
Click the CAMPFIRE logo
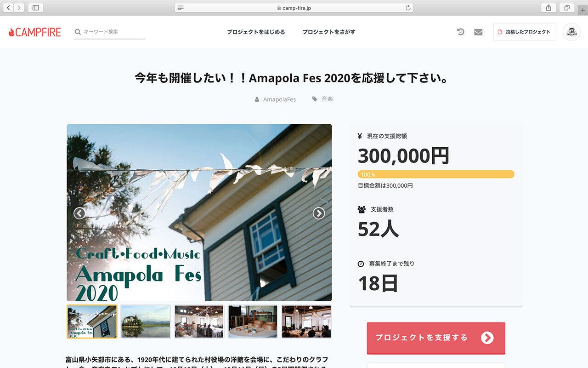[x=35, y=32]
